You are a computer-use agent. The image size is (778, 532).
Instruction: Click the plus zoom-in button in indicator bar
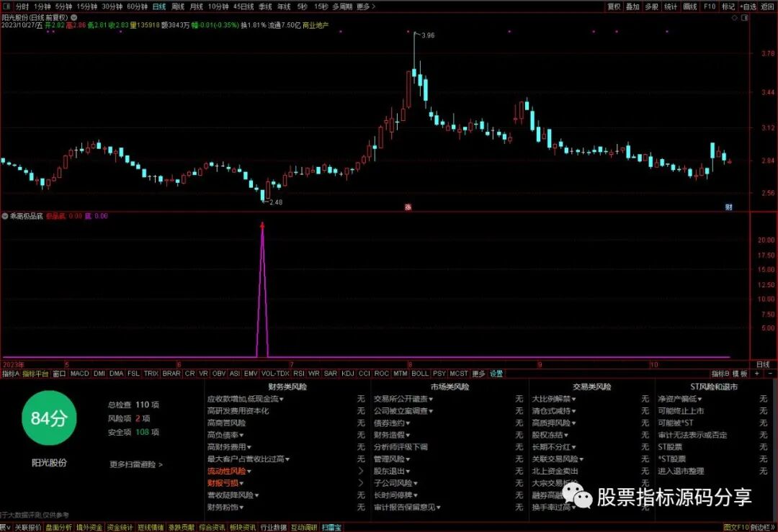(756, 374)
